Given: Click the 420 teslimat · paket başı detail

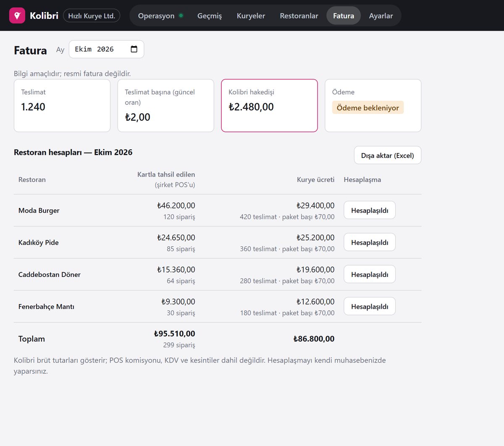Looking at the screenshot, I should point(287,217).
